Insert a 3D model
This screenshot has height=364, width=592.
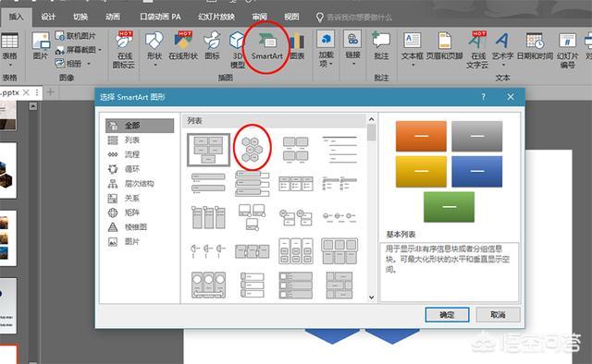[237, 49]
